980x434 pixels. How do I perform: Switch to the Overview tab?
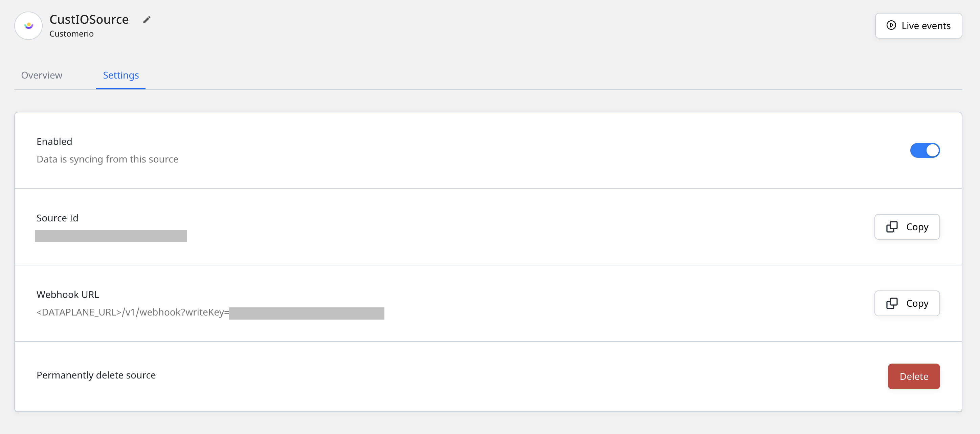click(42, 75)
